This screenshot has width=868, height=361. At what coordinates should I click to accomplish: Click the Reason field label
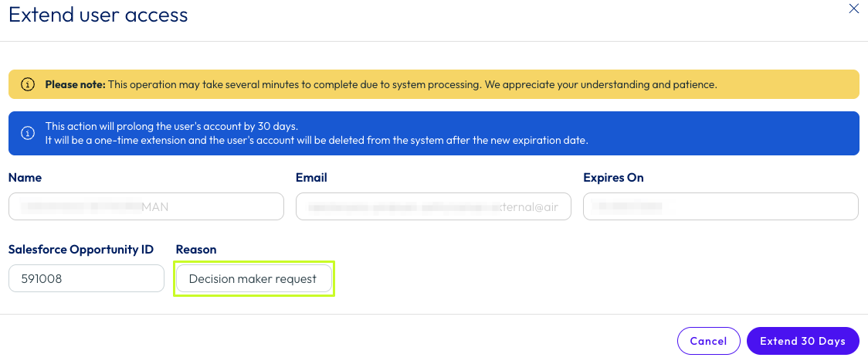196,249
